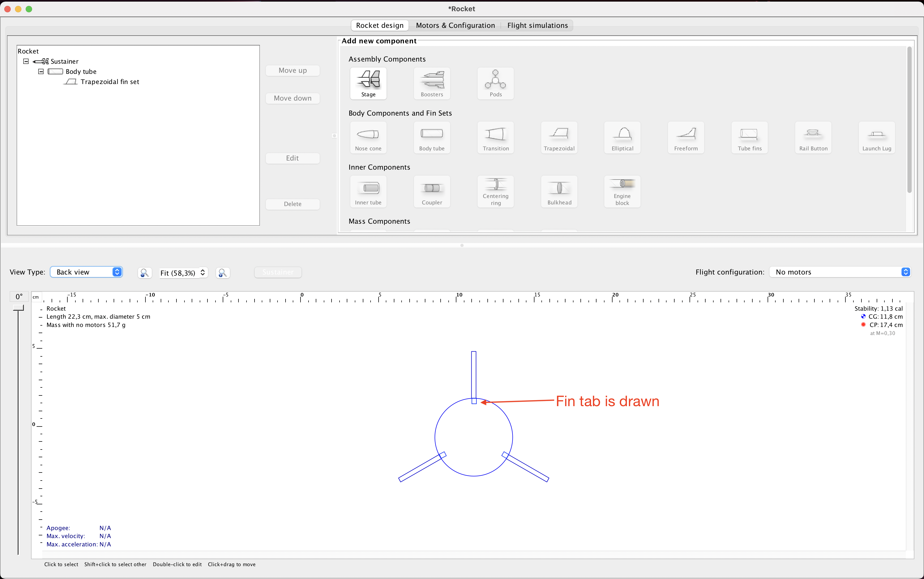Add a Centering ring component
924x579 pixels.
point(495,192)
